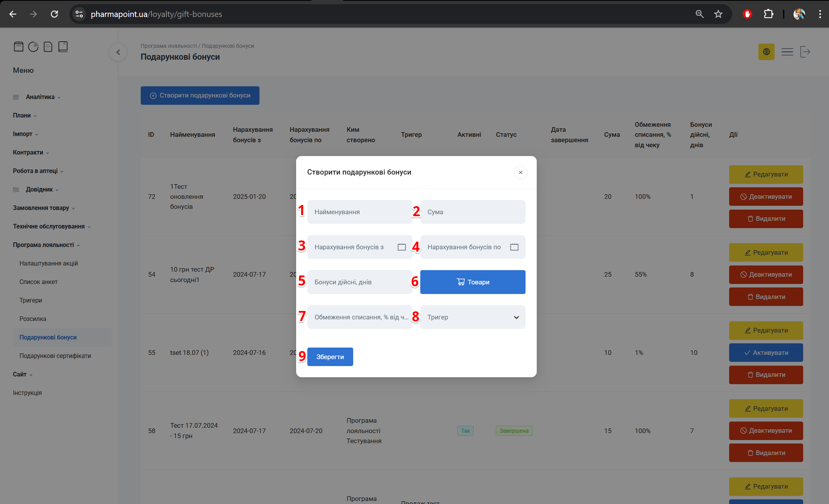Screen dimensions: 829x504
Task: Click the 'Бонуси дійсні, днів' input field
Action: click(360, 282)
